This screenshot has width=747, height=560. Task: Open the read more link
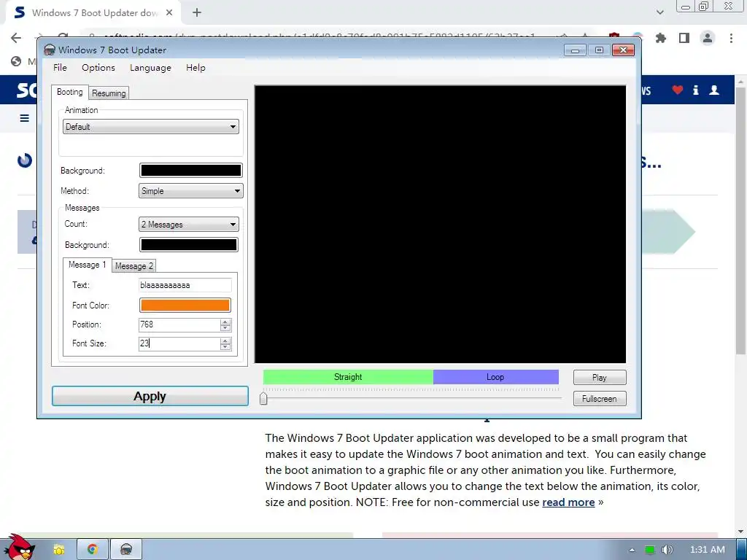tap(568, 502)
